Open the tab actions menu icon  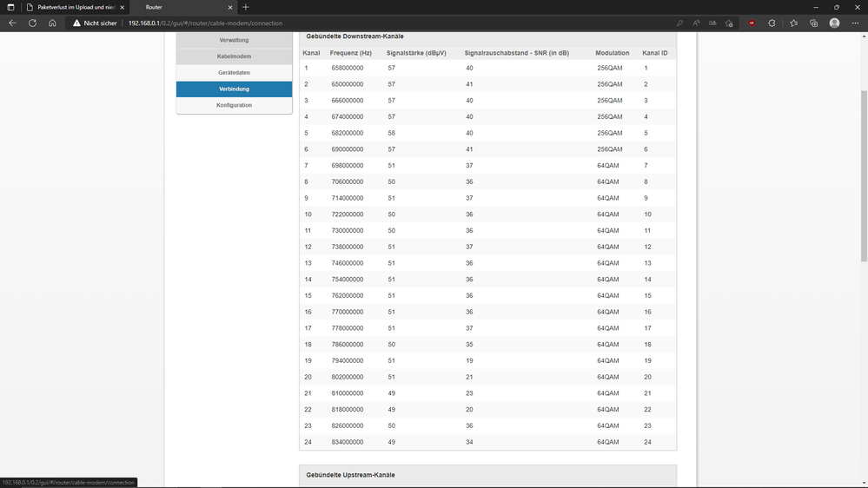(10, 7)
